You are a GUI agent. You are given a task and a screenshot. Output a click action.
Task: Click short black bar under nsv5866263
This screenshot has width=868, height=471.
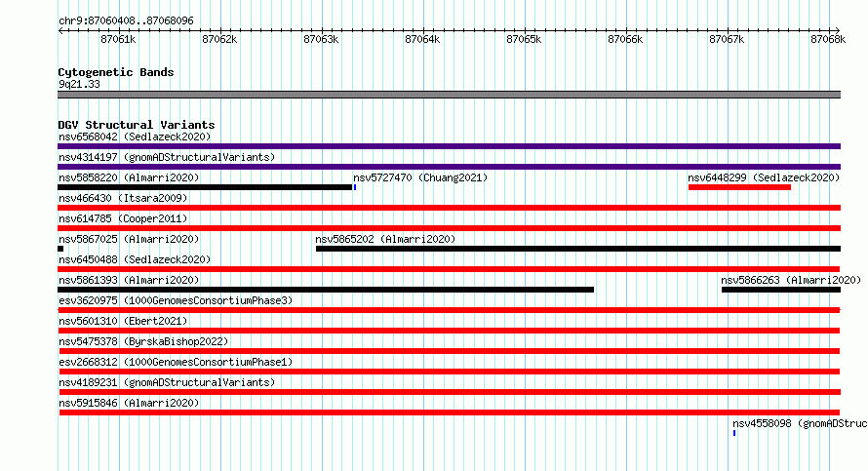[x=781, y=290]
